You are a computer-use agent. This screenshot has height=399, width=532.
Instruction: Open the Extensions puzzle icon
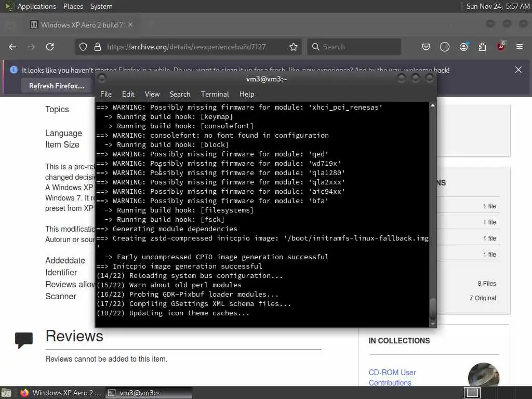pos(482,47)
